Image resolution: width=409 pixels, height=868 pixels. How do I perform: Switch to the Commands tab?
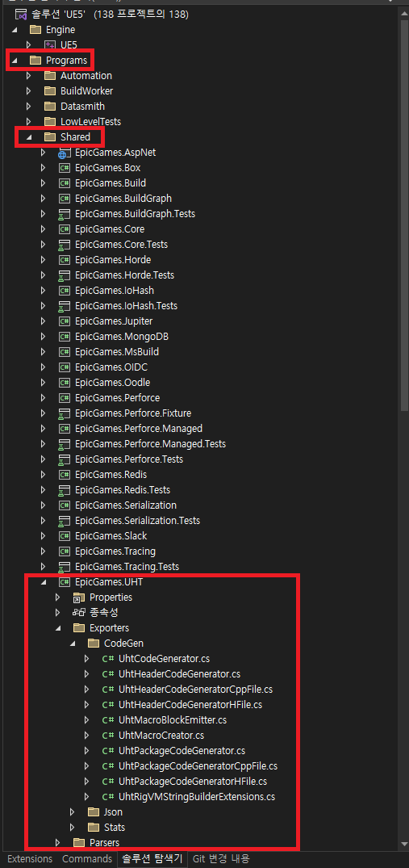87,858
